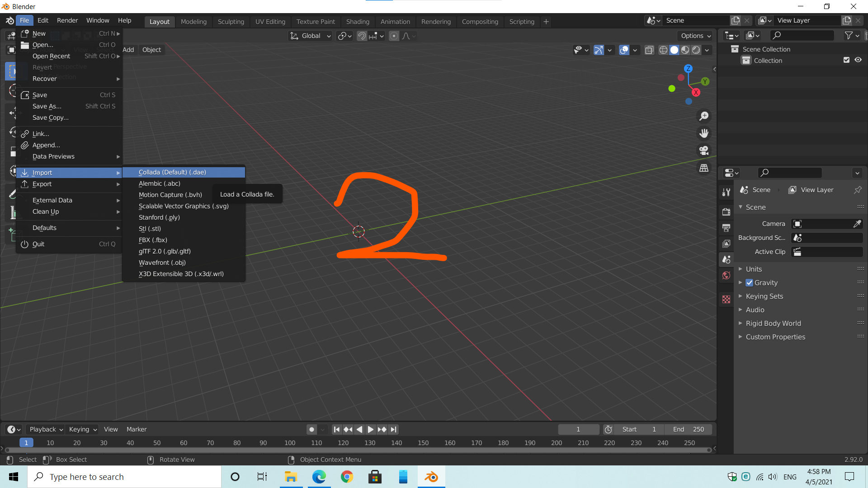Open the pivot point dropdown

coord(344,36)
